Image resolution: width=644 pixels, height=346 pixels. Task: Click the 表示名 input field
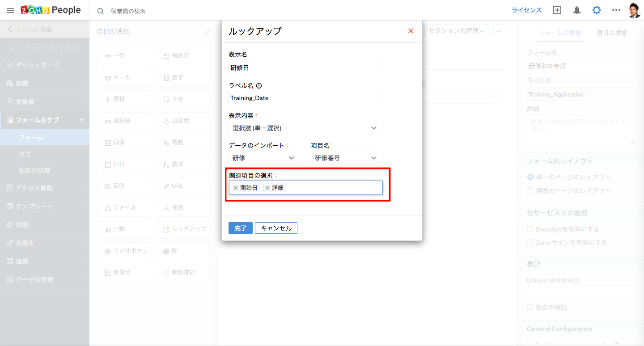305,68
